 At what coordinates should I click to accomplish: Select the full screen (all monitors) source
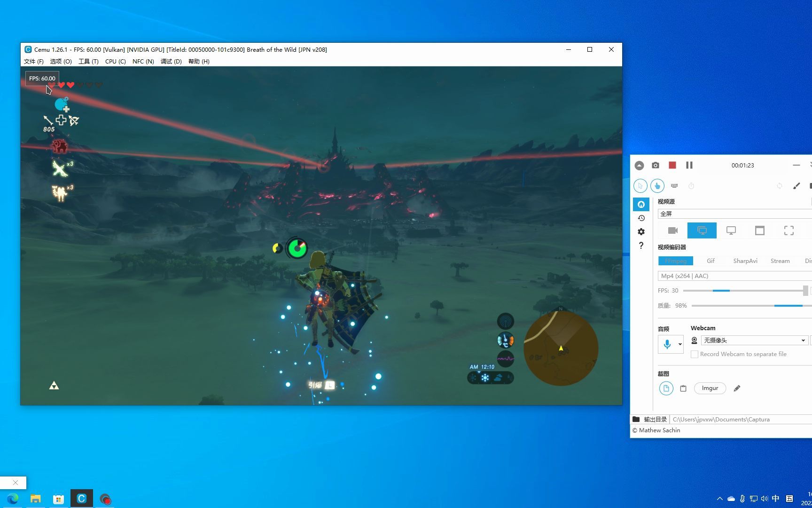pos(702,230)
